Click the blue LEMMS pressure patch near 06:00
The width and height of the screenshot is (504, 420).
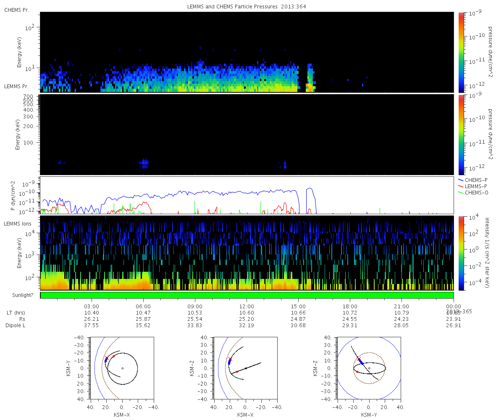(x=144, y=163)
